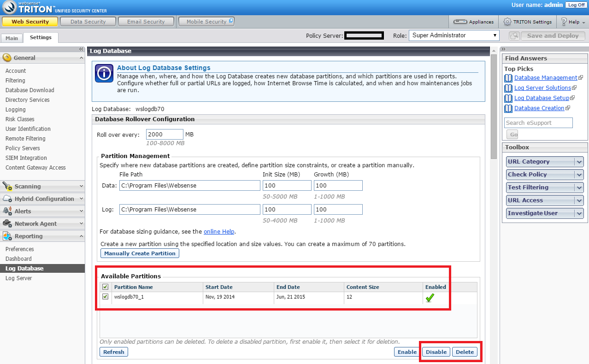Click the Alerts section icon
This screenshot has height=364, width=589.
7,211
